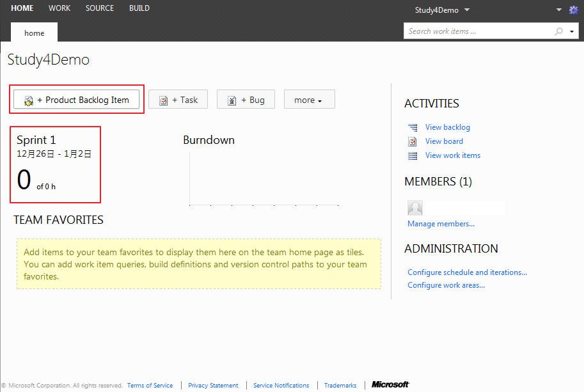Open the BUILD hub
This screenshot has height=392, width=584.
(139, 8)
